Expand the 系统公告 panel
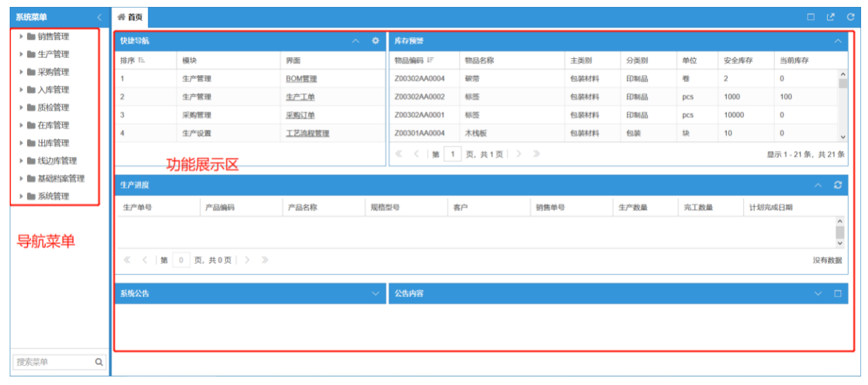The image size is (868, 385). [x=376, y=294]
